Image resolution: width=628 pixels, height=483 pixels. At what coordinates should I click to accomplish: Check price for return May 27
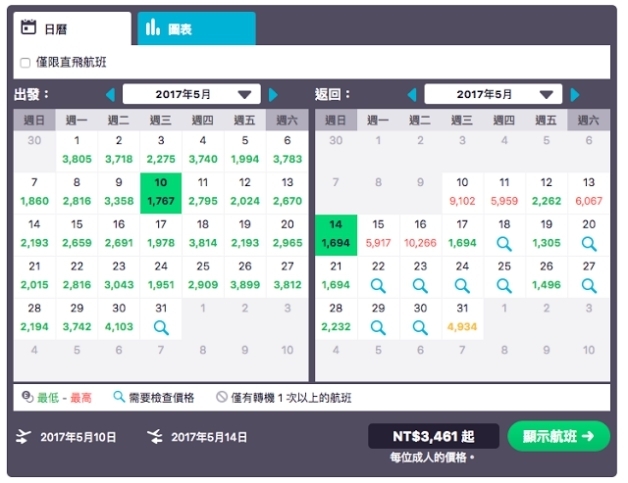point(589,277)
